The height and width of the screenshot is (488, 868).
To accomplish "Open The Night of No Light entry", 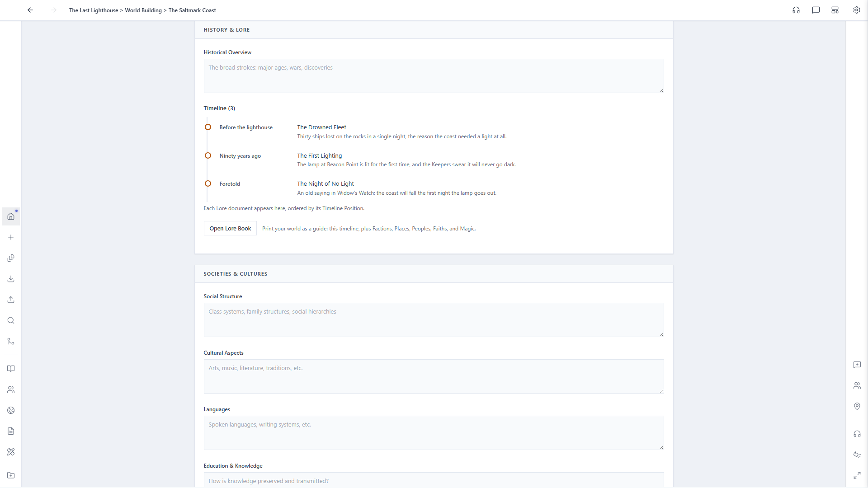I will (x=325, y=183).
